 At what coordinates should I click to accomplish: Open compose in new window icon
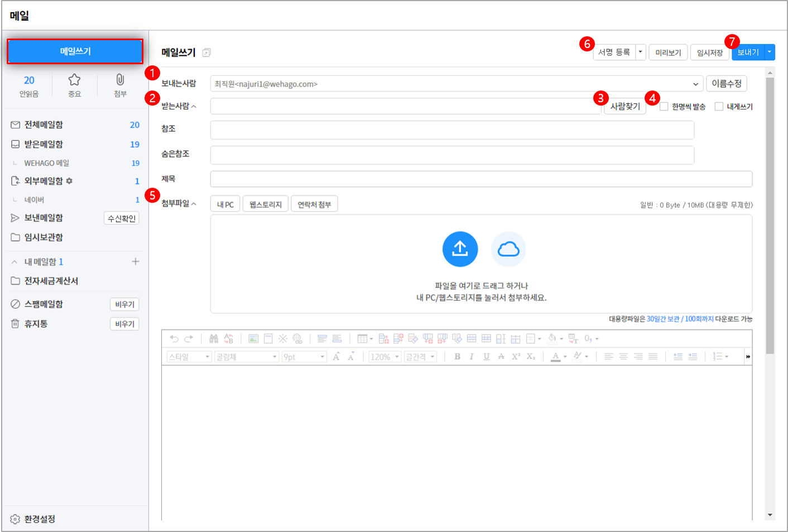coord(206,53)
